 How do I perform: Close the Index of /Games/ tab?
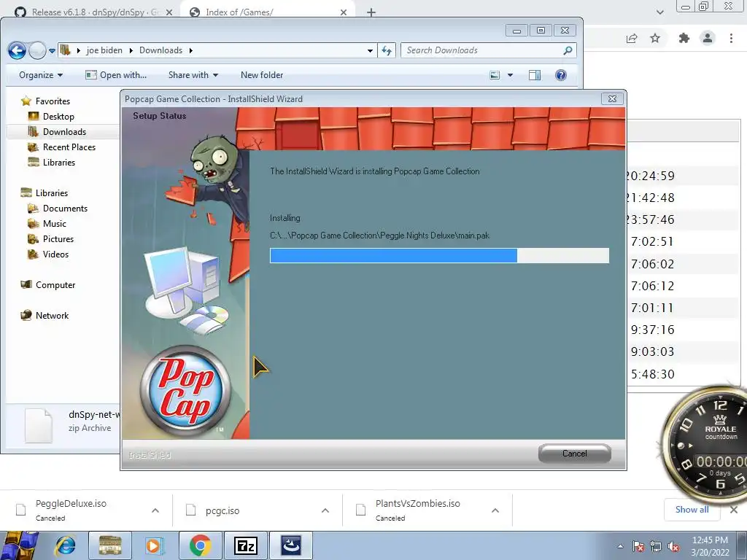click(344, 12)
